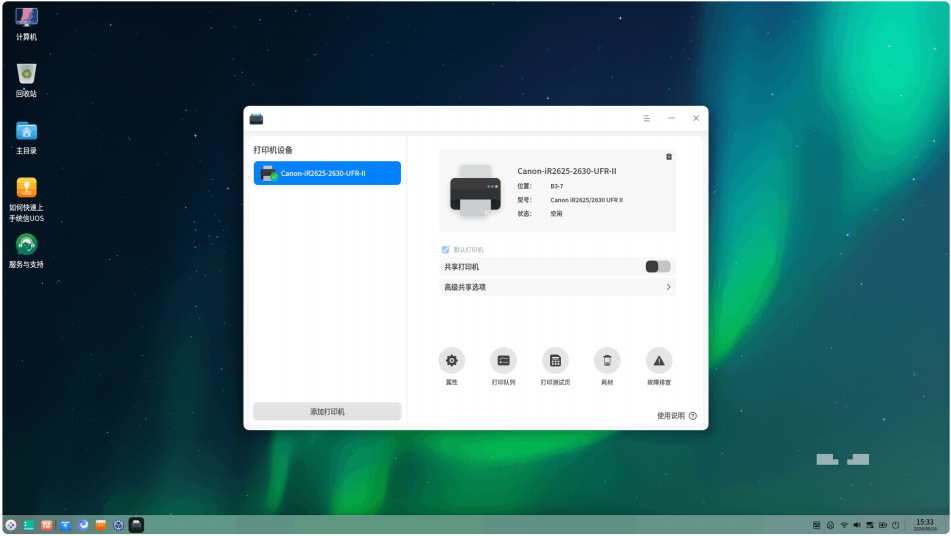The image size is (951, 536).
Task: Click the Add Printer button
Action: pos(327,412)
